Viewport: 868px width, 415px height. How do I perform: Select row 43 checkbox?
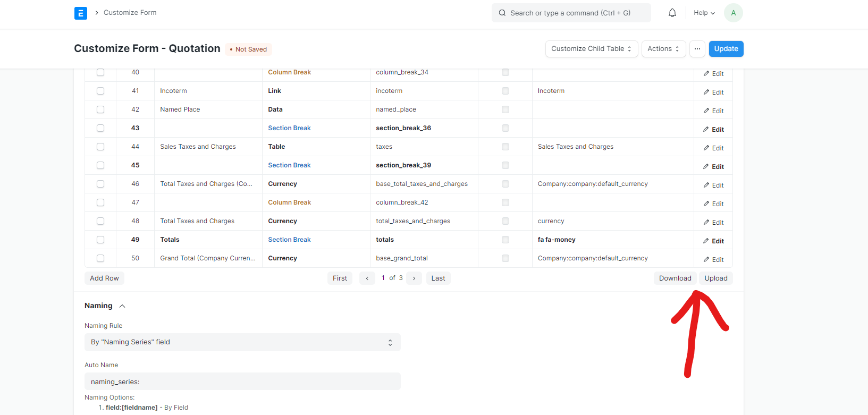[100, 128]
